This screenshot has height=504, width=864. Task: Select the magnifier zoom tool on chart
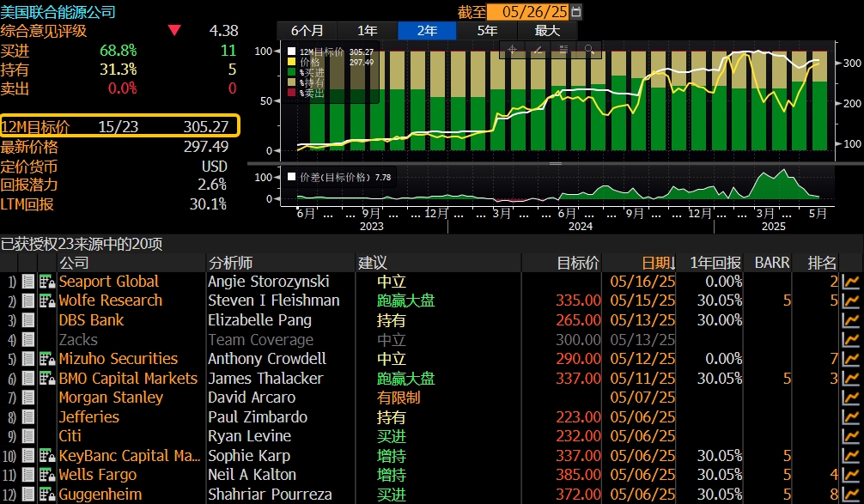coord(588,50)
